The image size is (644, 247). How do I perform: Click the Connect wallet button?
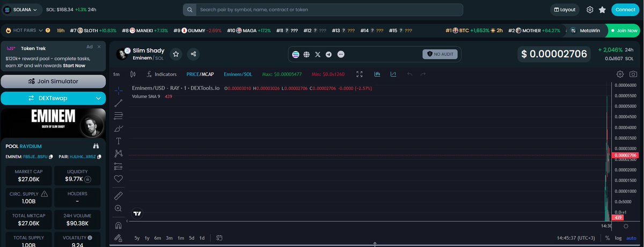[625, 10]
